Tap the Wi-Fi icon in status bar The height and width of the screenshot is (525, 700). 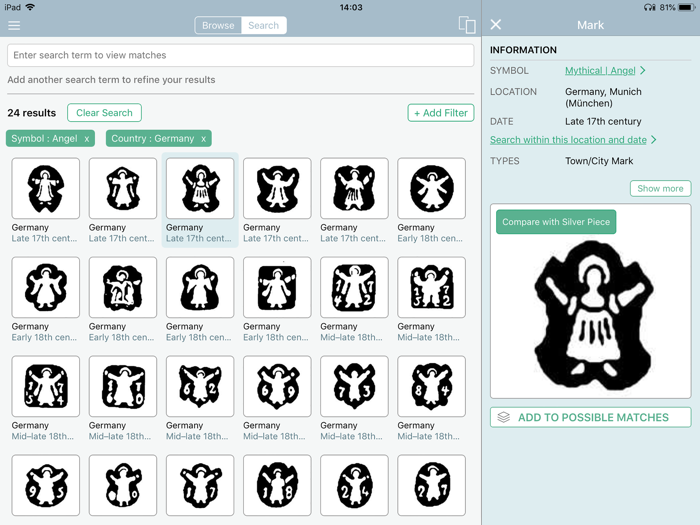(x=30, y=7)
